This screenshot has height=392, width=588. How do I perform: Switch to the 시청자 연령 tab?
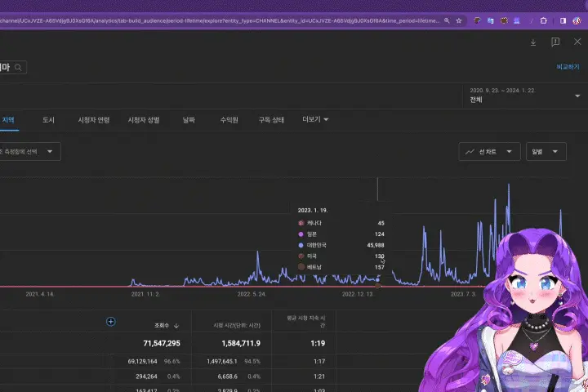[94, 120]
